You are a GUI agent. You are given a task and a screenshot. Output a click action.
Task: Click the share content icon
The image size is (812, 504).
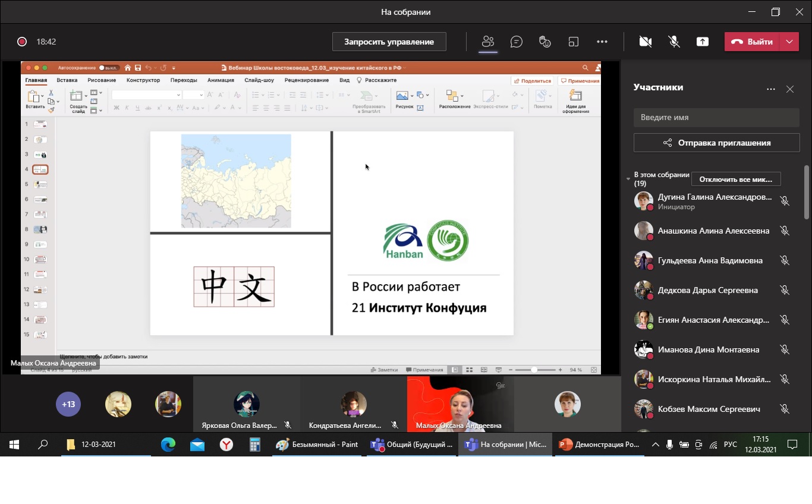coord(703,42)
